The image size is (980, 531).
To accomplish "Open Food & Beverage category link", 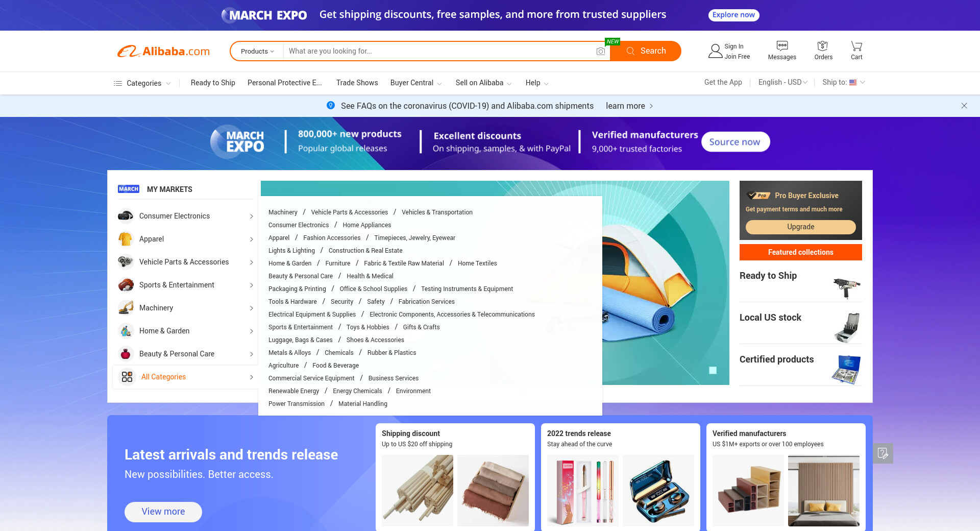I will tap(335, 366).
